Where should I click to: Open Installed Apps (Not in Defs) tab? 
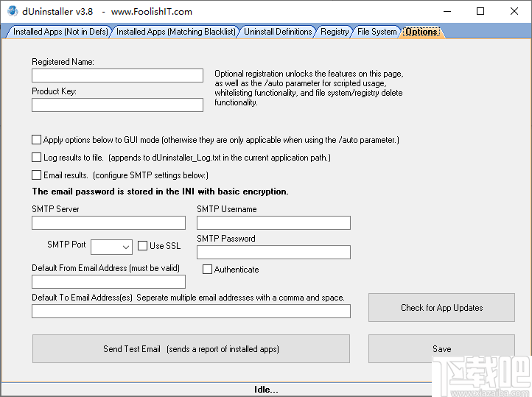(60, 32)
